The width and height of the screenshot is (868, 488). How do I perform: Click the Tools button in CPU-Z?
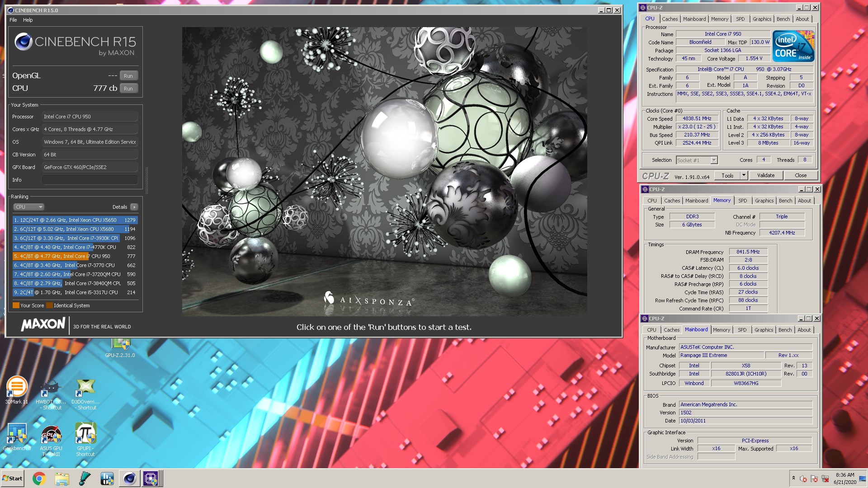pyautogui.click(x=727, y=176)
